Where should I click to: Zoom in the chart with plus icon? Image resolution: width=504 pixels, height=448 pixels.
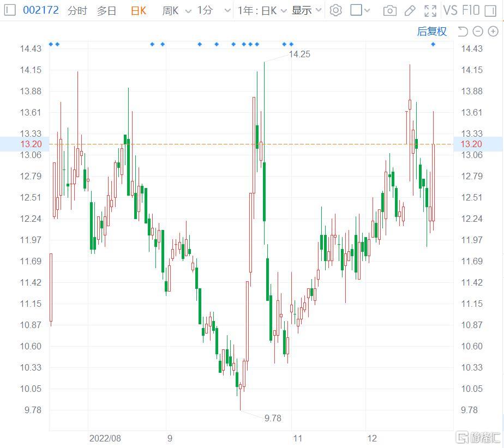[493, 32]
